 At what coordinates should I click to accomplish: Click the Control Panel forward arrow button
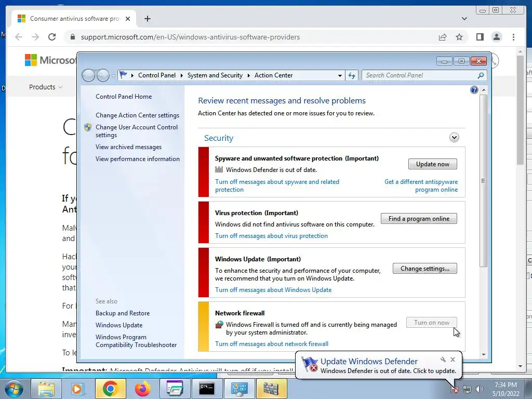pos(103,75)
